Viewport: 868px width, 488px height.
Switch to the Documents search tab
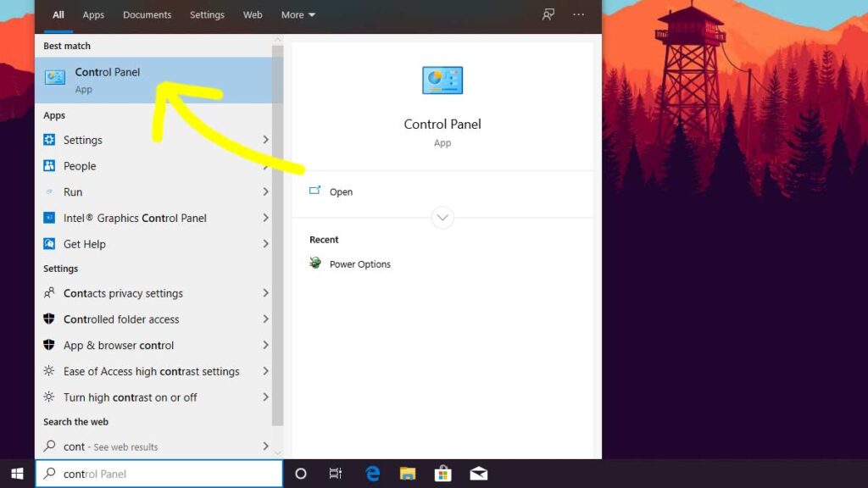(147, 14)
